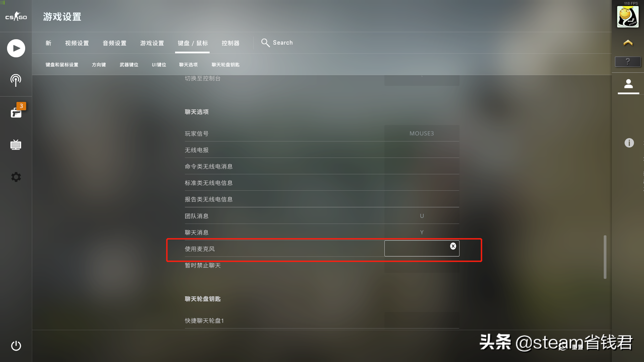
Task: Click the user profile icon
Action: click(628, 84)
